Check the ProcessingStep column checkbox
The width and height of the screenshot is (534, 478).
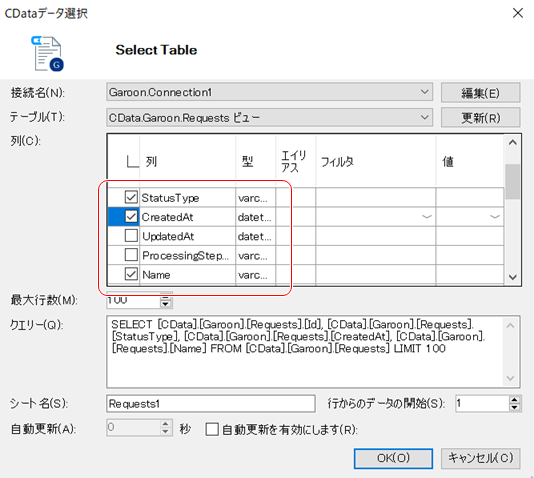[131, 255]
